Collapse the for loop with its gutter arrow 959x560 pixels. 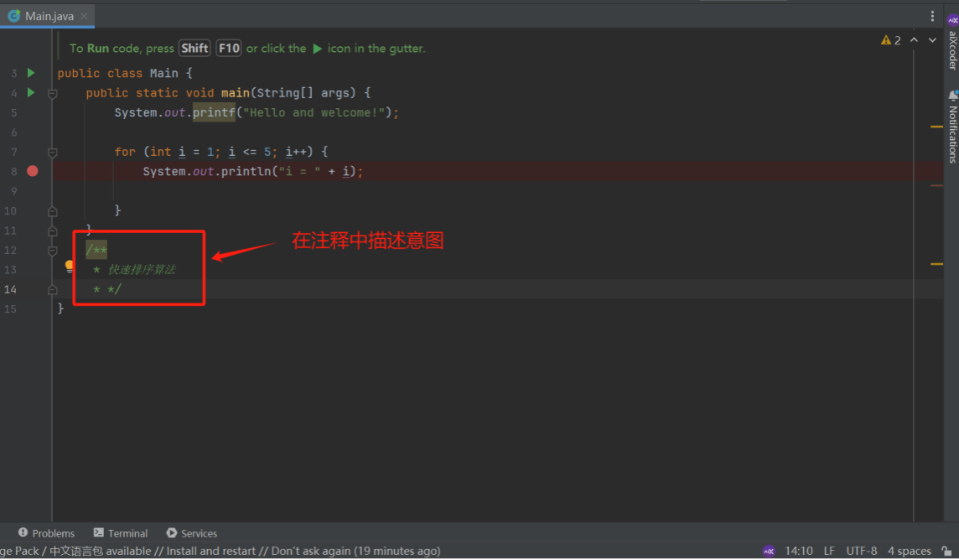(x=52, y=152)
